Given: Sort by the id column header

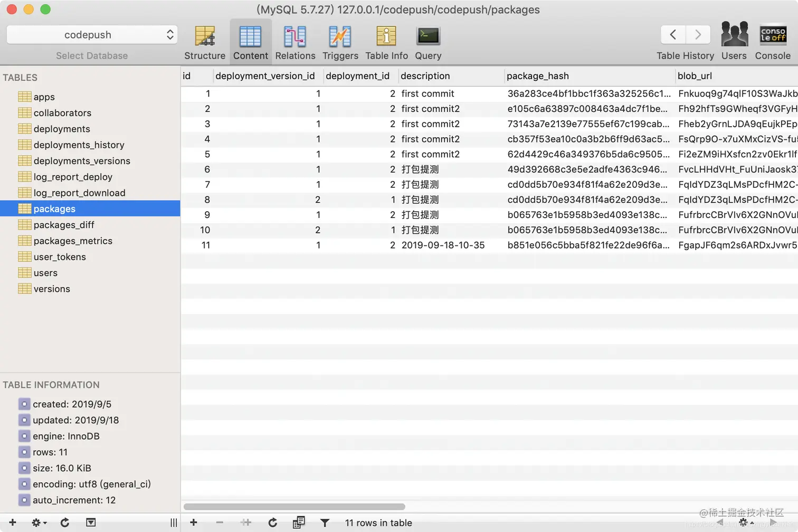Looking at the screenshot, I should point(197,76).
